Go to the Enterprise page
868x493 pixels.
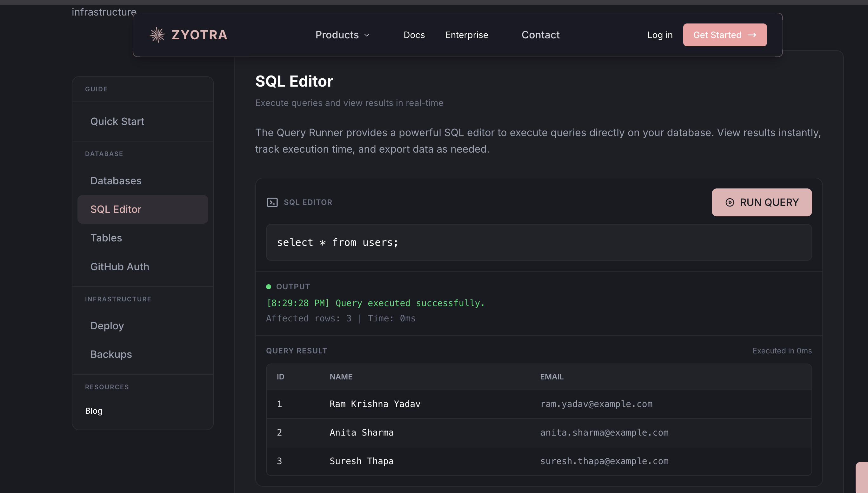[466, 35]
